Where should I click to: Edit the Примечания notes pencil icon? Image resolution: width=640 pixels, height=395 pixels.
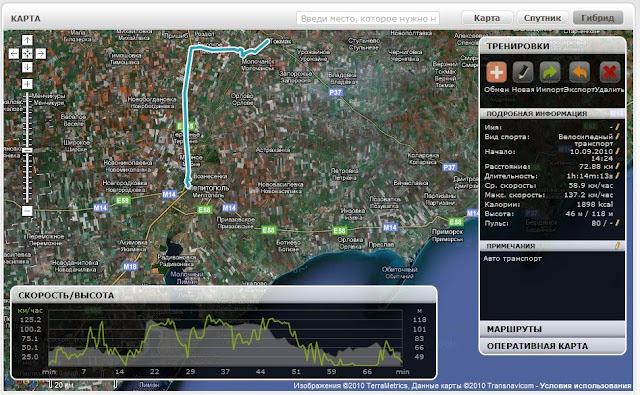[618, 246]
